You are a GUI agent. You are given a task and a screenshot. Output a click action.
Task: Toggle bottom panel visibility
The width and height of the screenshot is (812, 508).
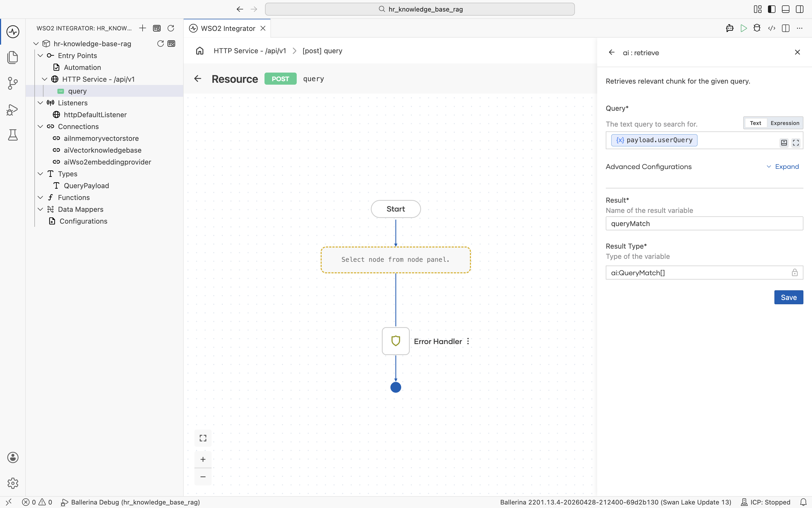(x=785, y=9)
